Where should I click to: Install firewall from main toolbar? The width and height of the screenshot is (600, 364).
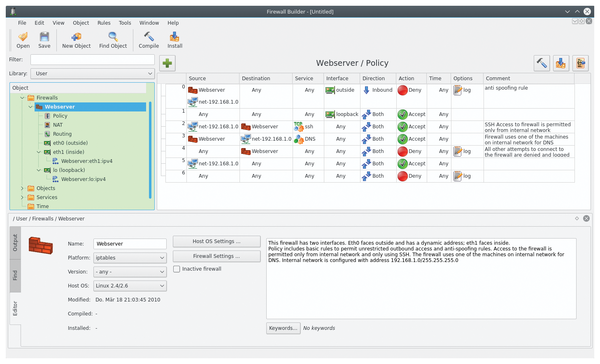174,40
